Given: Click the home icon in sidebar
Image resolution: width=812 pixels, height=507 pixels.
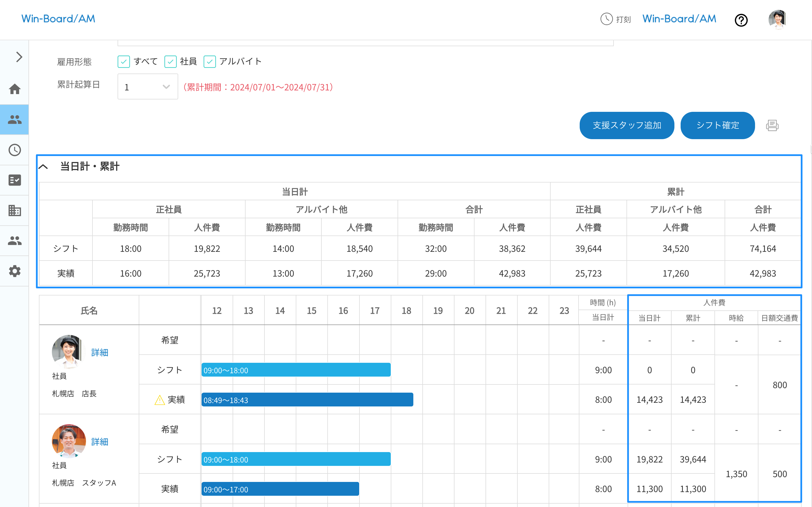Looking at the screenshot, I should tap(14, 89).
